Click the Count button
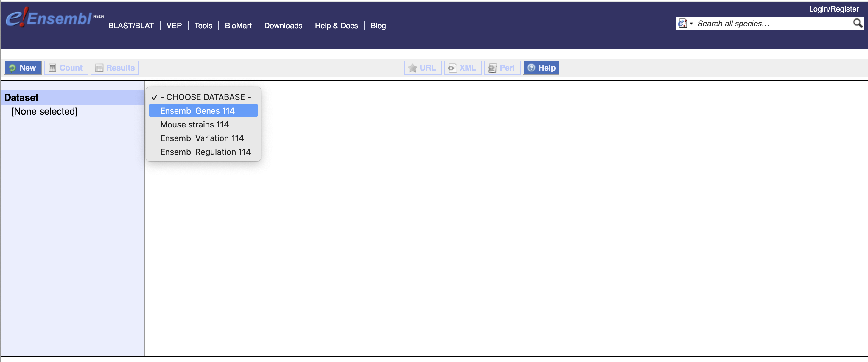 point(66,68)
